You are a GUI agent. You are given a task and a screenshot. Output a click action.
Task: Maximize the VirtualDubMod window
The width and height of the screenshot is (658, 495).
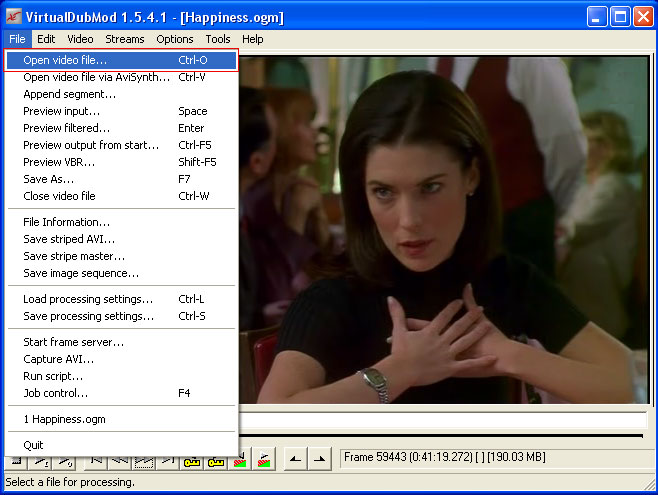[x=620, y=17]
